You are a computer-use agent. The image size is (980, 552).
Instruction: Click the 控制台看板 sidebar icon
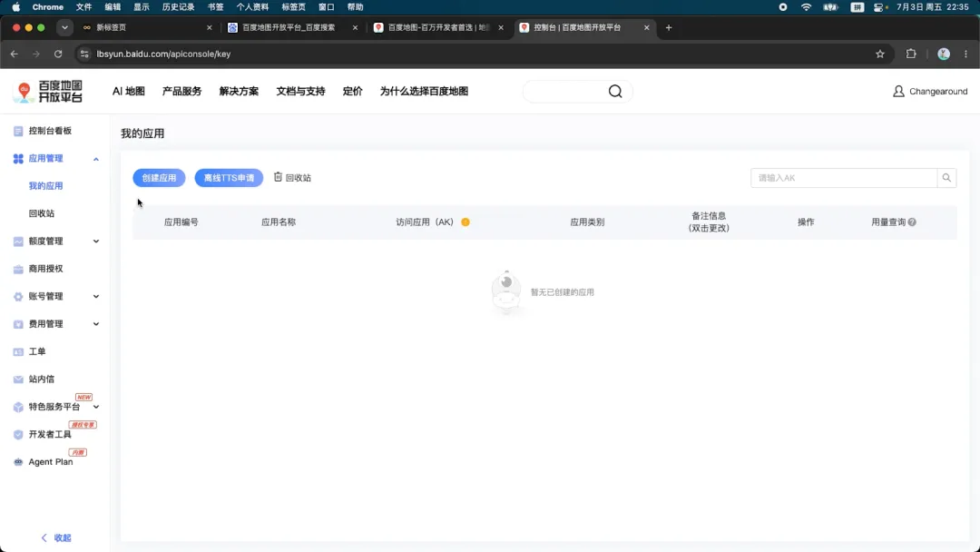click(18, 131)
